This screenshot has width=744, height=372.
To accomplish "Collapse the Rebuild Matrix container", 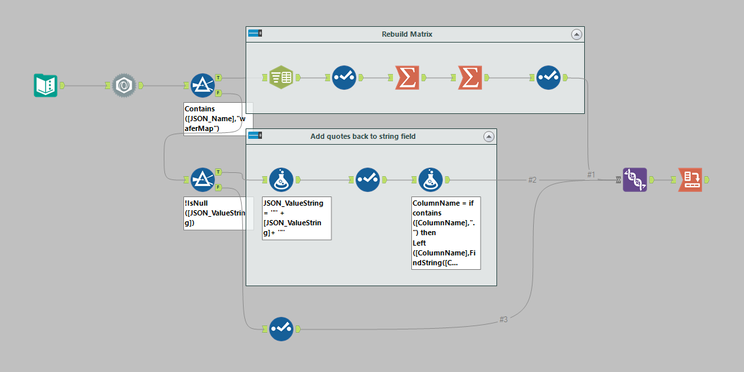I will pos(576,34).
